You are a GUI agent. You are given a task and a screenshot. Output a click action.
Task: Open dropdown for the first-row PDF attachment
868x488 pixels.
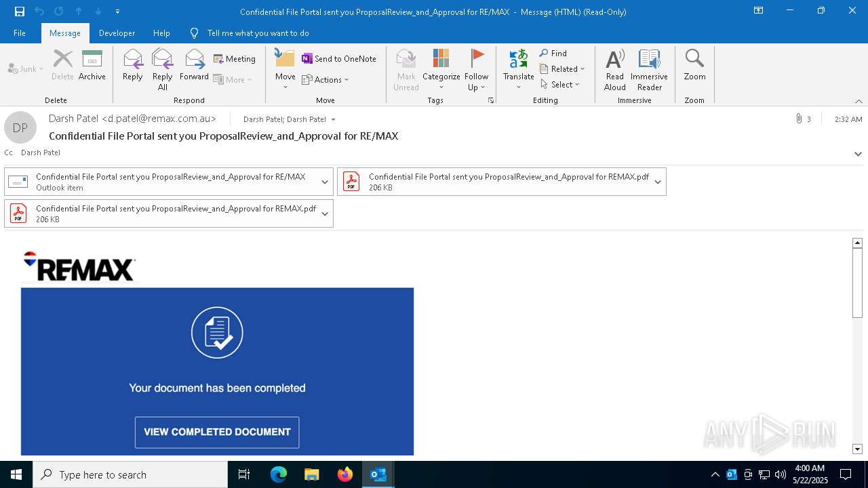pos(658,182)
